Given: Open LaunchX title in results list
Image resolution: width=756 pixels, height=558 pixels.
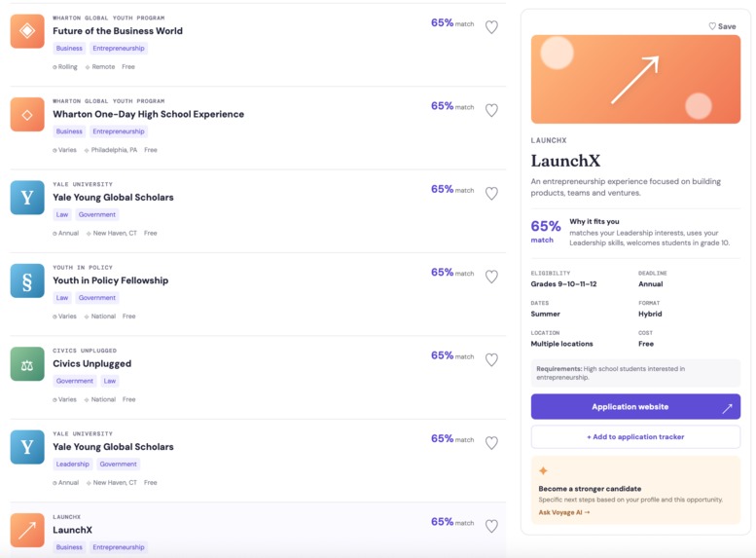Looking at the screenshot, I should tap(72, 530).
